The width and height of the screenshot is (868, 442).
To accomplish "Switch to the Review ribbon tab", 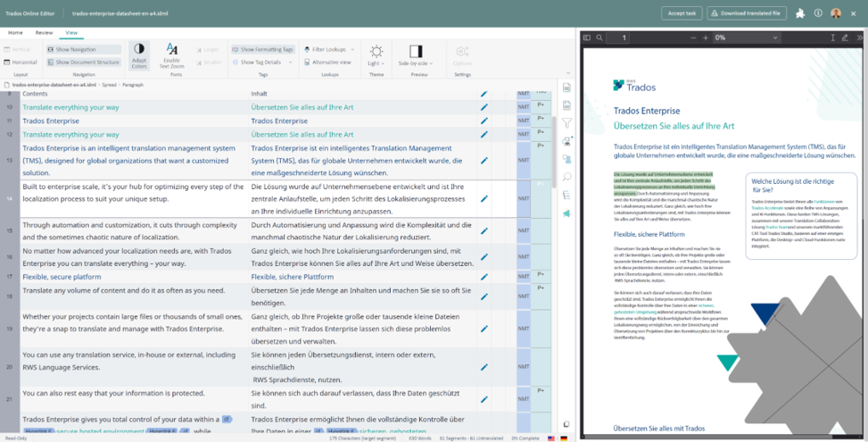I will click(x=44, y=32).
